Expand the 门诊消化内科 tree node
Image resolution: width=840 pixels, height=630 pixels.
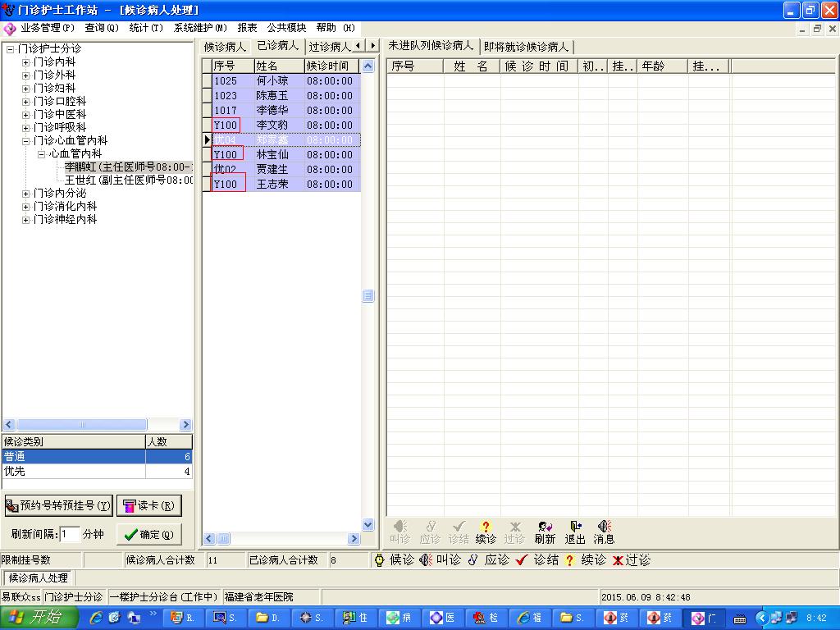[25, 207]
